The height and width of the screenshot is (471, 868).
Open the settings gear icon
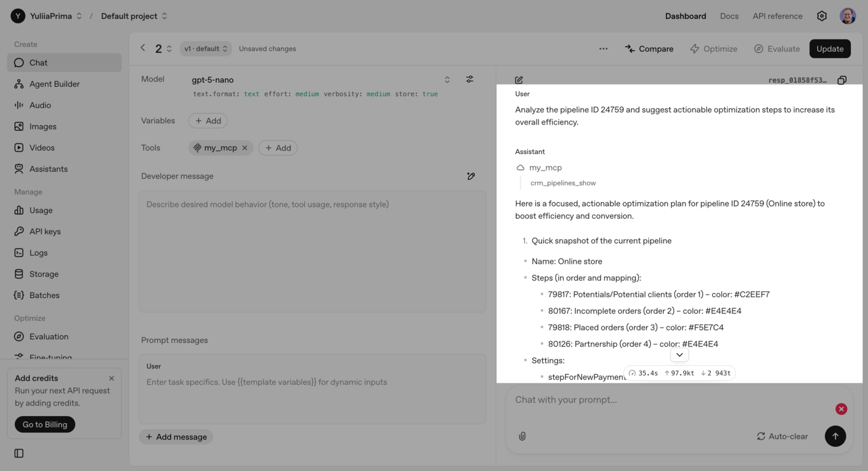821,16
